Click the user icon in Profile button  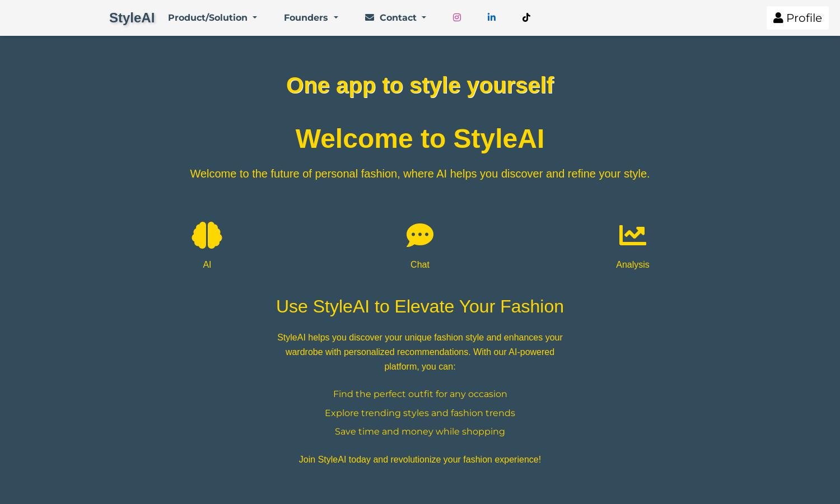778,18
